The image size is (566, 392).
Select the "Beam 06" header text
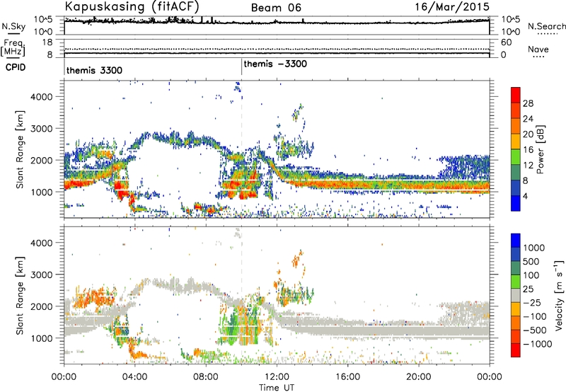[x=276, y=8]
